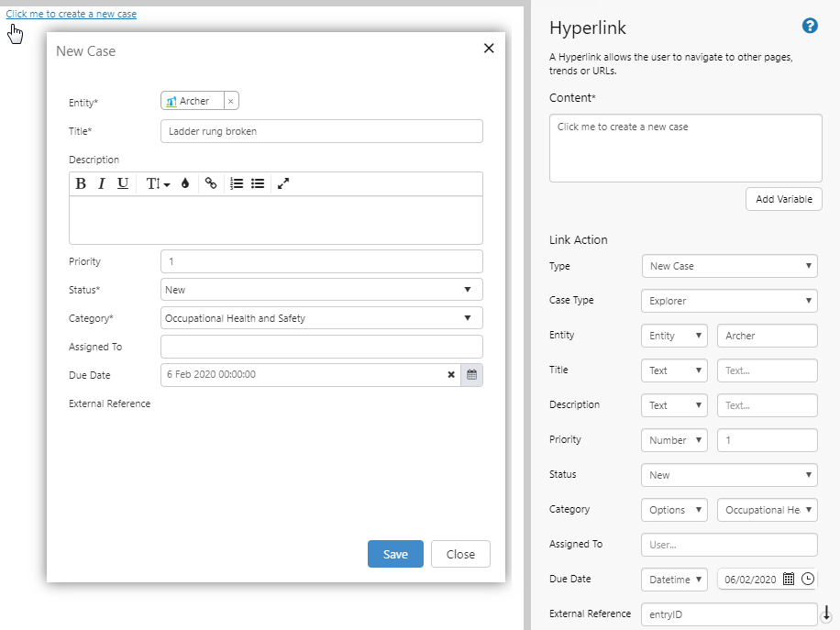
Task: Expand the Status dropdown in New Case dialog
Action: pyautogui.click(x=321, y=290)
